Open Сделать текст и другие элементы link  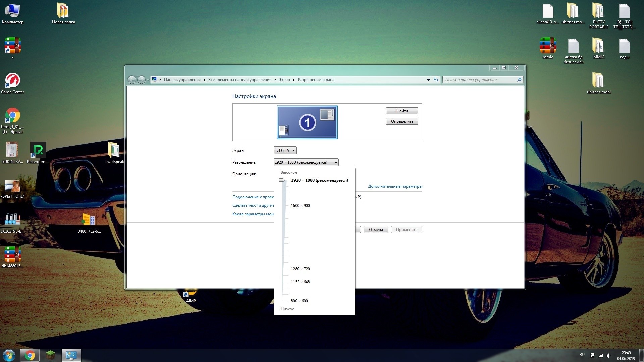tap(253, 205)
